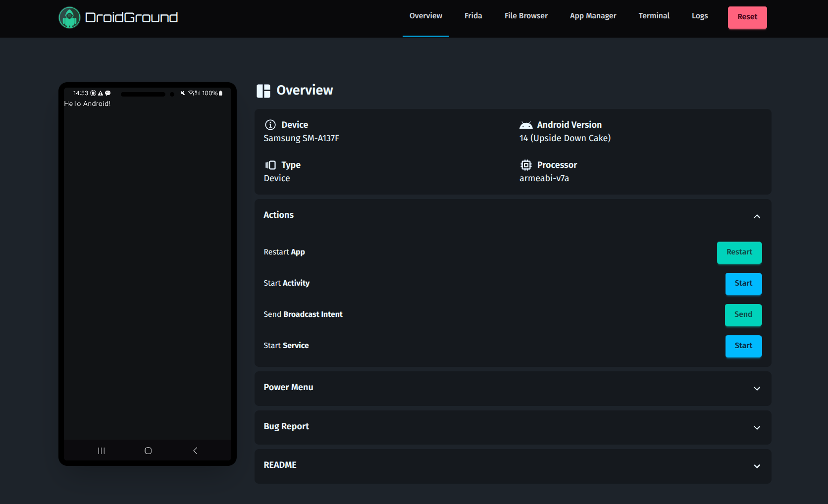
Task: Click the Reset button
Action: 747,17
